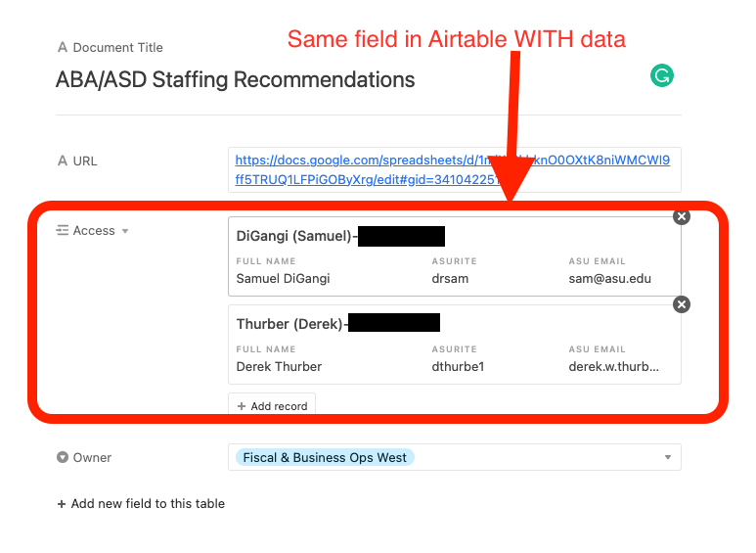This screenshot has height=553, width=756.
Task: Click the plus icon beside Add new field
Action: point(62,504)
